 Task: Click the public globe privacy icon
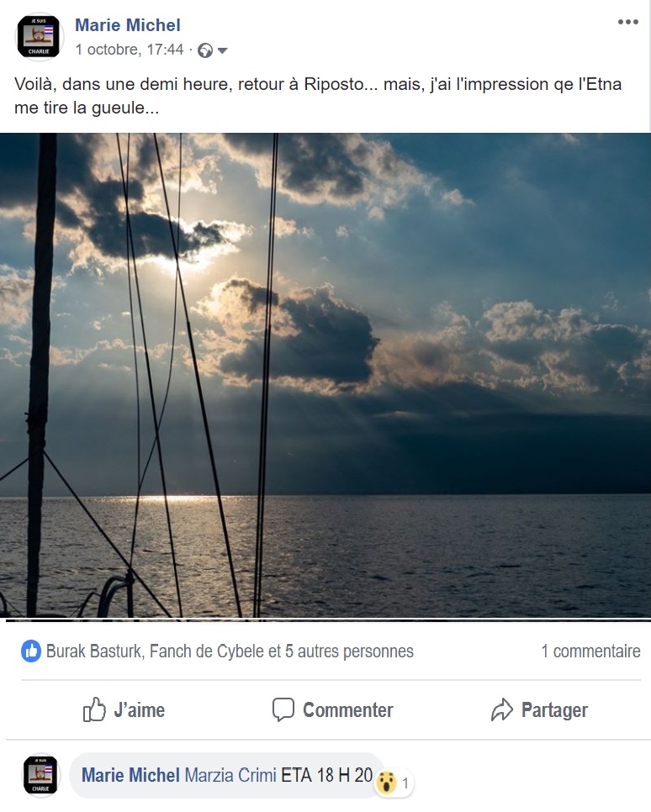tap(205, 50)
